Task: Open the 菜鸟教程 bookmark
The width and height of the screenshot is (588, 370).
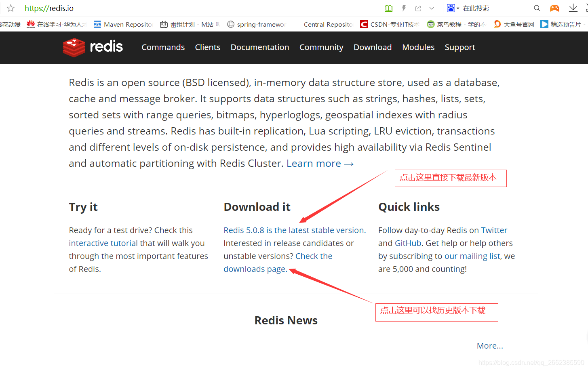Action: [x=457, y=24]
